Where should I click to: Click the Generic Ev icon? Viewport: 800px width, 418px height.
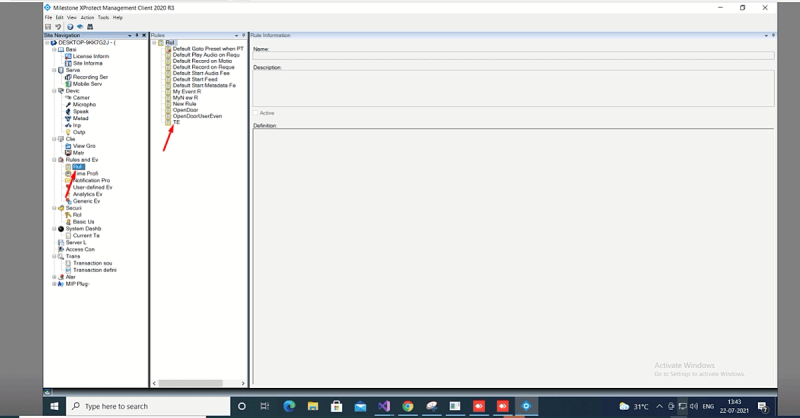68,201
